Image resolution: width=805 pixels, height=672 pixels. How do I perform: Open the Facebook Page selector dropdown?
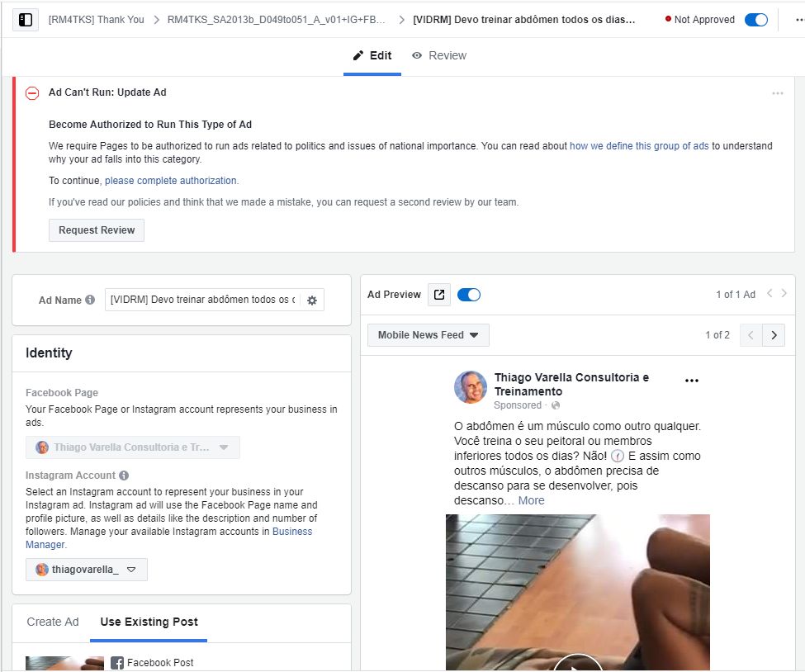pos(132,447)
